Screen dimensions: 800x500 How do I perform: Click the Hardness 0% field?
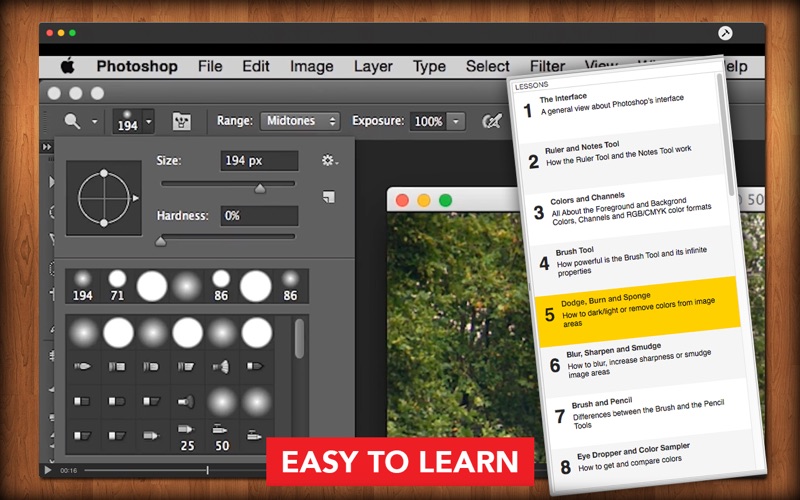coord(259,216)
